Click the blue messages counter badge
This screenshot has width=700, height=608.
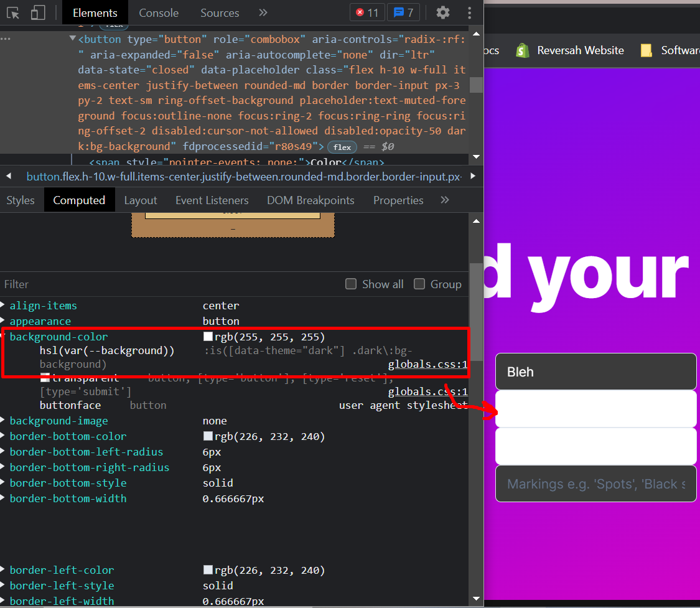(403, 12)
